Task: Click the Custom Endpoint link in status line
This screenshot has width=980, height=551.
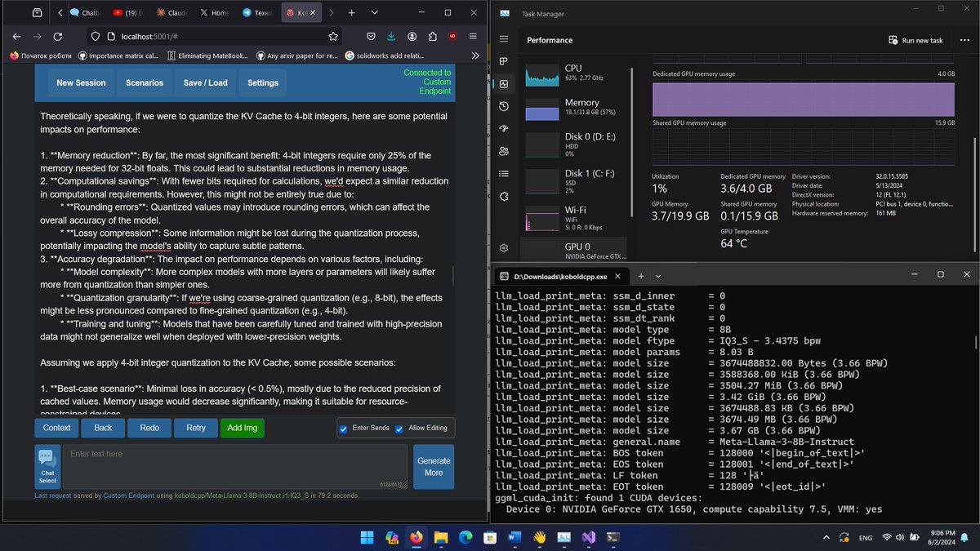Action: point(129,495)
